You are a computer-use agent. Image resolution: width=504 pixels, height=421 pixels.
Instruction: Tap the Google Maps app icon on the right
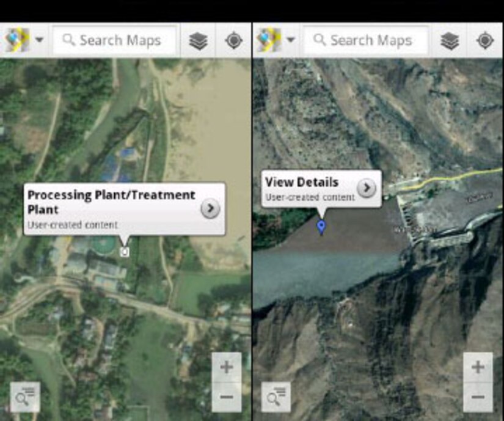(269, 39)
